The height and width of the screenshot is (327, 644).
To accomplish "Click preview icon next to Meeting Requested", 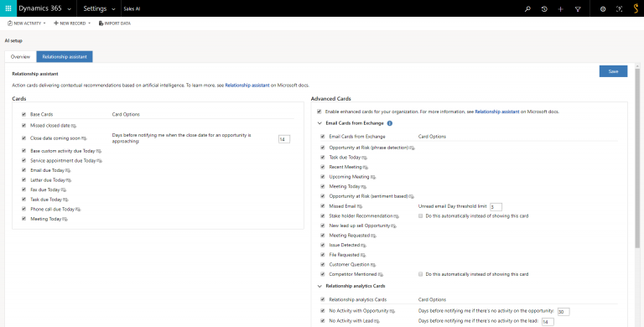I will click(373, 236).
